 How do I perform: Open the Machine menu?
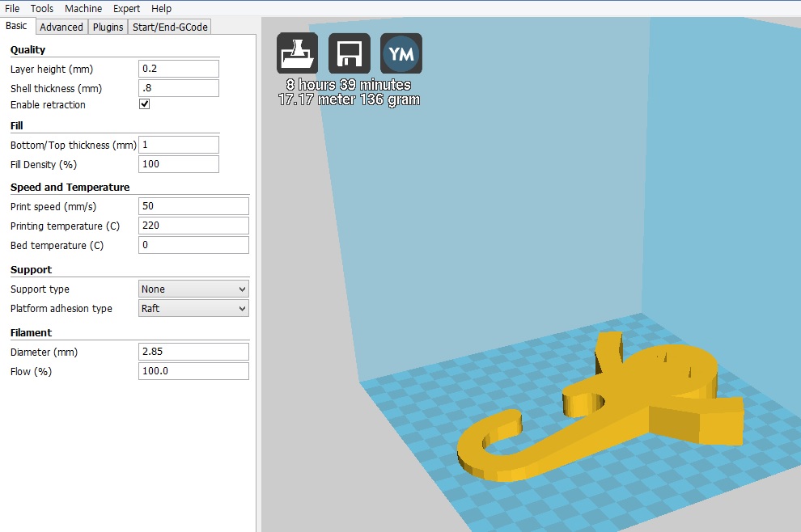[x=83, y=9]
